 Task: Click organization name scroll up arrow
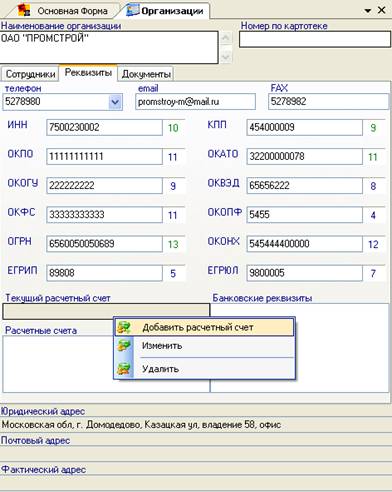click(226, 38)
